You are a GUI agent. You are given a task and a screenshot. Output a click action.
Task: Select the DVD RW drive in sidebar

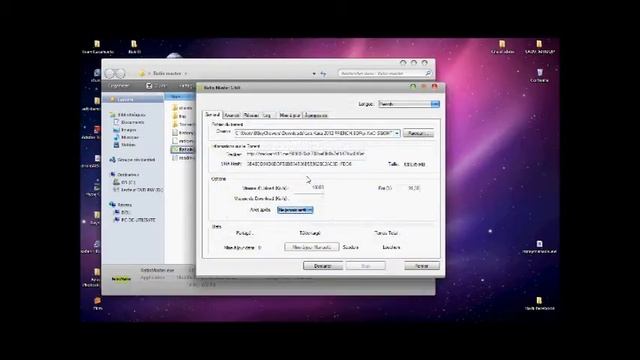coord(141,189)
